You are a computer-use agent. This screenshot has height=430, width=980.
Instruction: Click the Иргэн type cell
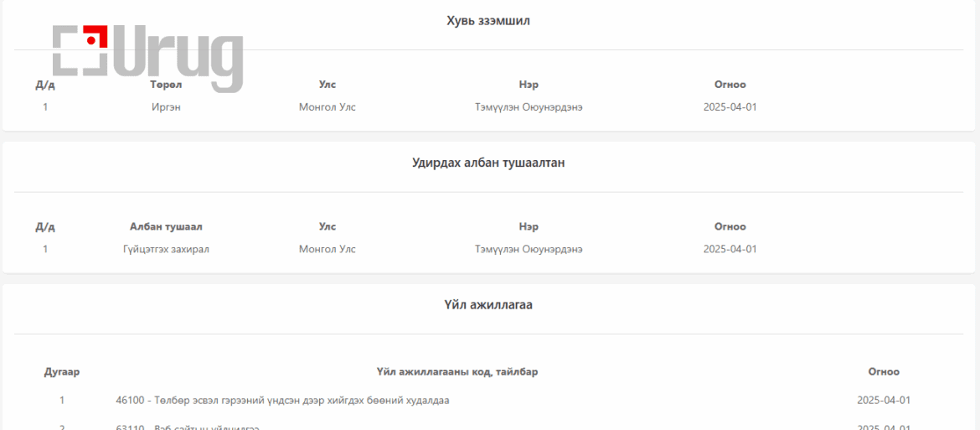[x=166, y=107]
